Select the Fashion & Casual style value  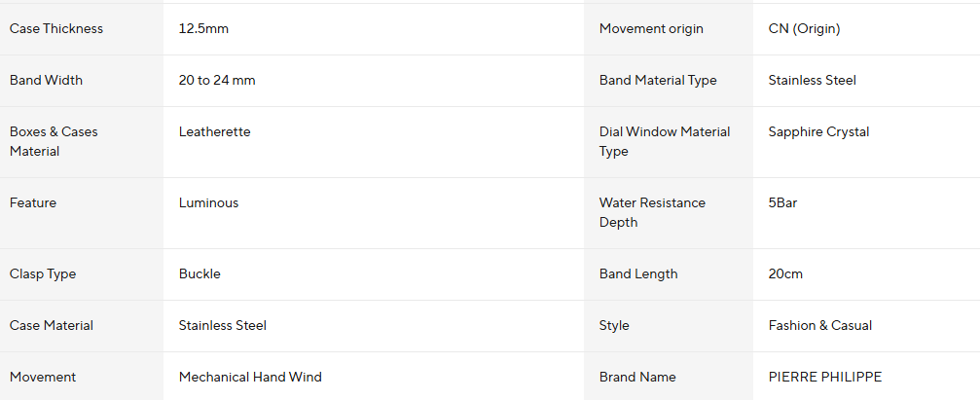click(819, 326)
